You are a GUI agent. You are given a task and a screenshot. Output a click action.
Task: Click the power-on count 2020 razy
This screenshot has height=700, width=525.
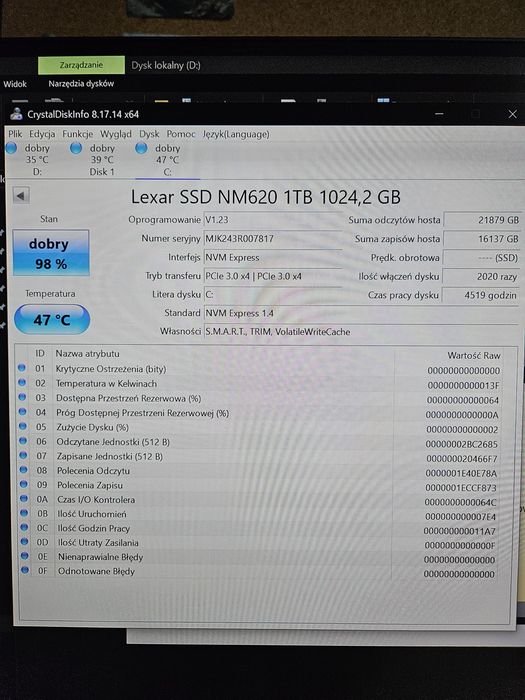pyautogui.click(x=481, y=276)
